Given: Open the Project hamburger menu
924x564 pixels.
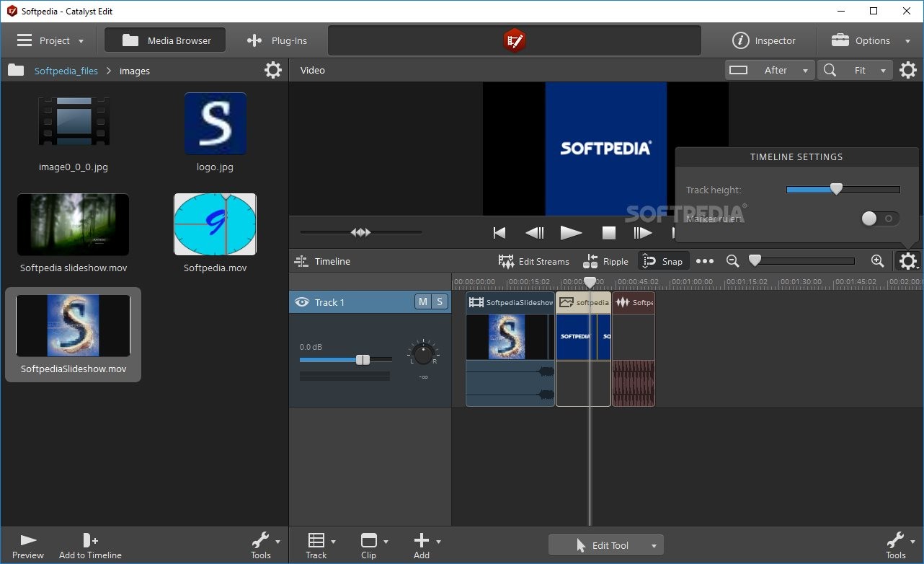Looking at the screenshot, I should [50, 40].
